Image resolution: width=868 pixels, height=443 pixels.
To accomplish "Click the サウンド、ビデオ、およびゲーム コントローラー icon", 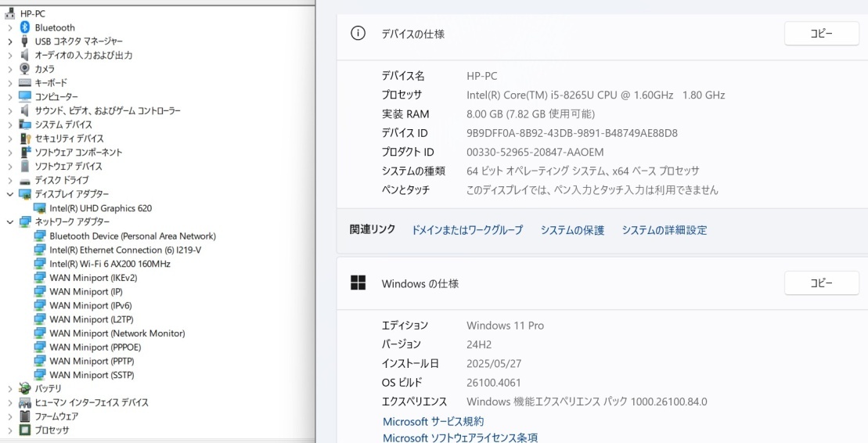I will click(25, 110).
